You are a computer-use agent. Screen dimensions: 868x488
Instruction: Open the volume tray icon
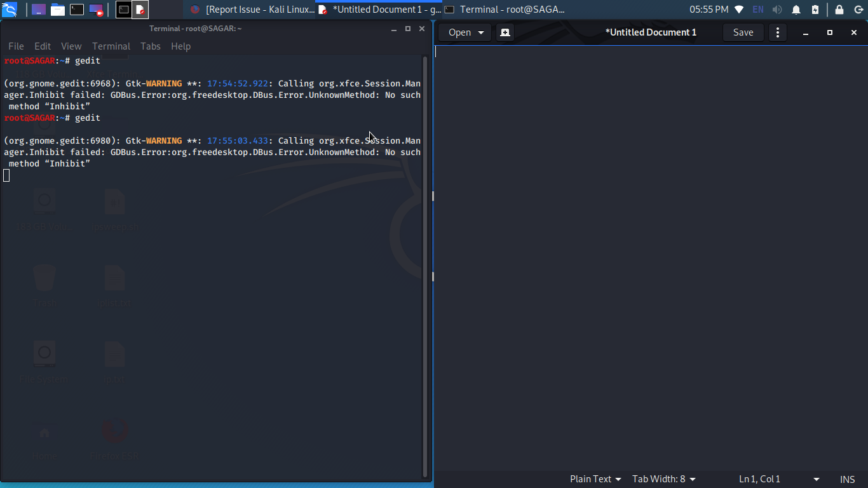coord(777,10)
